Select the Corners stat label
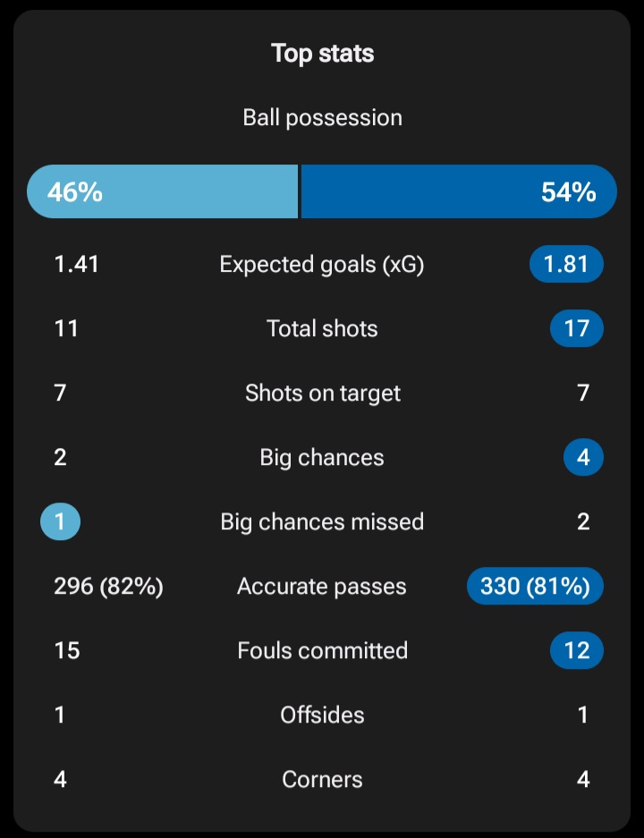The height and width of the screenshot is (838, 644). (322, 780)
